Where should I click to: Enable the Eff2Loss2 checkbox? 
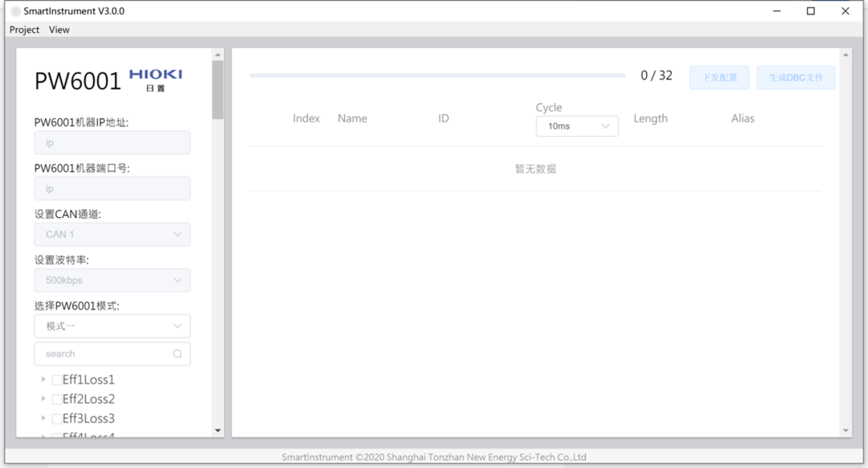coord(57,400)
